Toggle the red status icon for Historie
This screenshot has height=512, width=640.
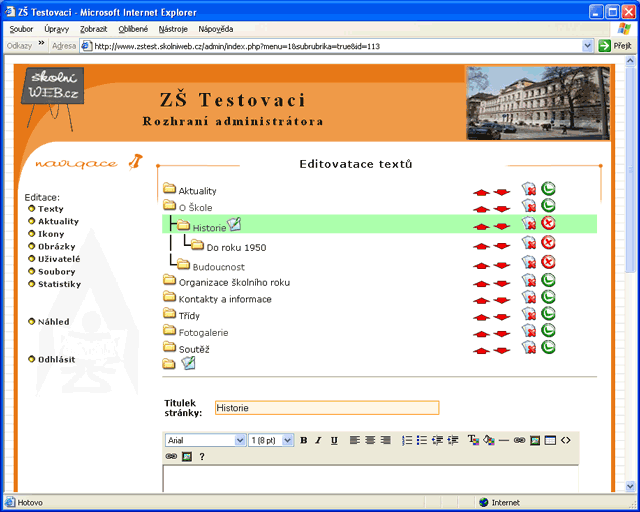549,224
